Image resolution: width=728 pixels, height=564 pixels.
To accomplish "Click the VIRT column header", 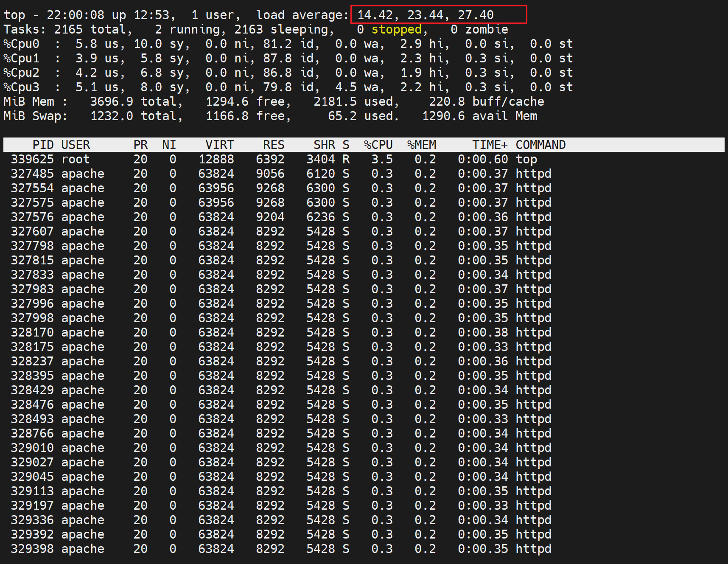I will 219,145.
